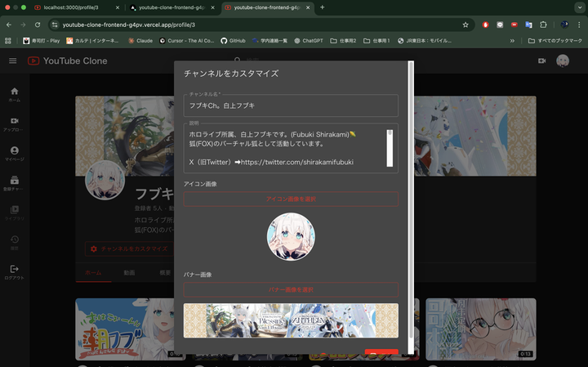Bookmark this page with the star icon
The height and width of the screenshot is (367, 588).
465,25
